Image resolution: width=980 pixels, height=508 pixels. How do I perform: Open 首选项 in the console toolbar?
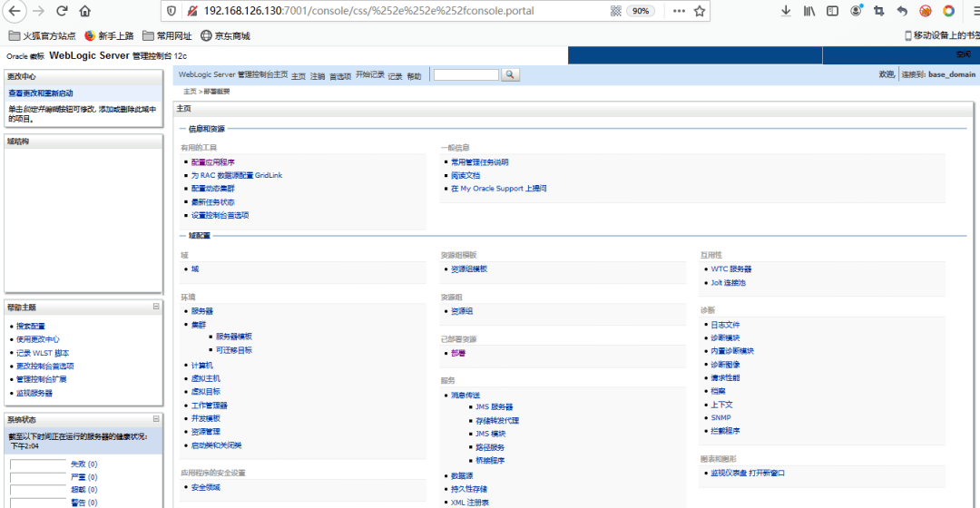(339, 76)
